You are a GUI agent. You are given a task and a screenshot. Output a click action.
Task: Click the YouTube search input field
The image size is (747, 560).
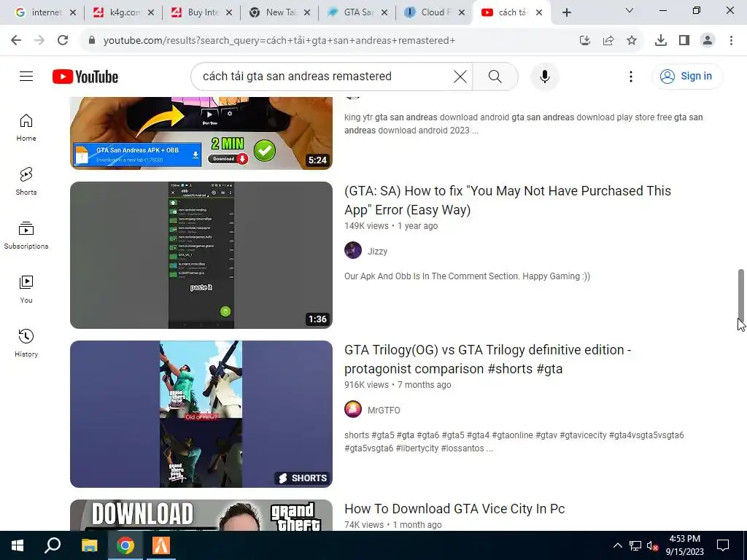[324, 76]
